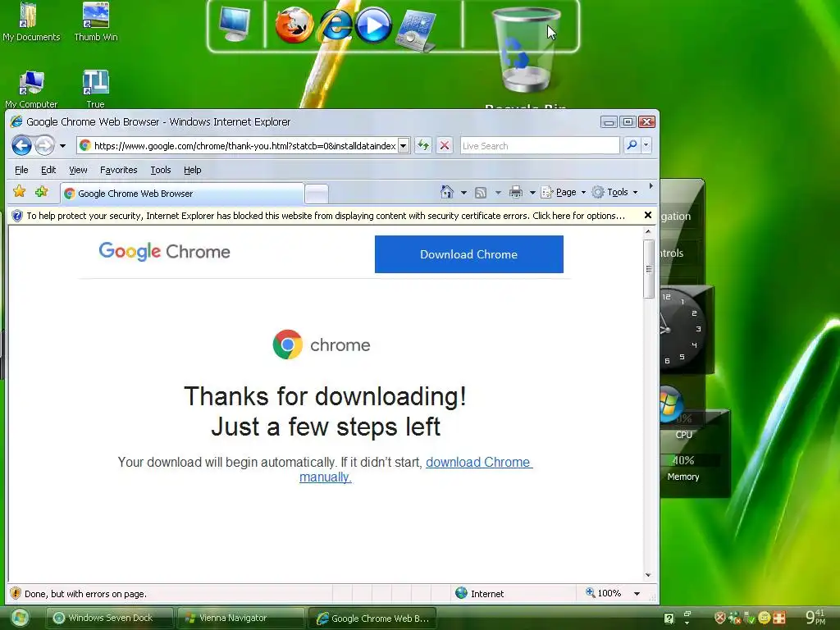The image size is (840, 630).
Task: Click the Google Chrome logo header
Action: click(164, 251)
